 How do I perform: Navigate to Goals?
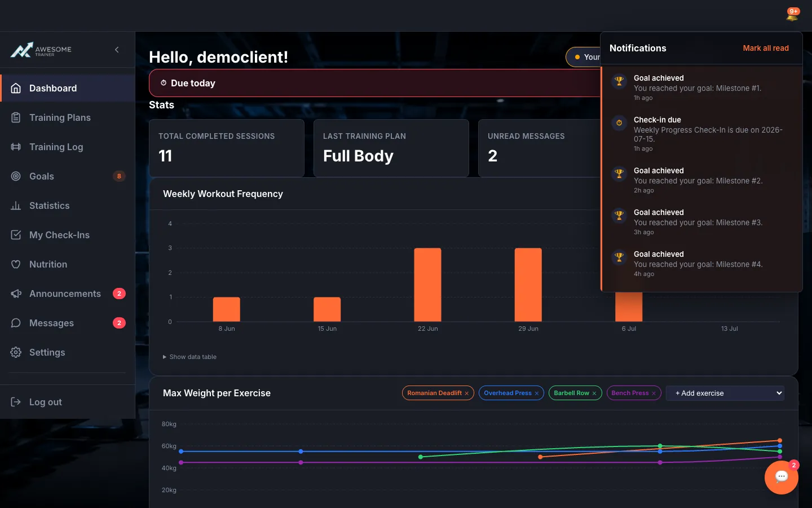[68, 176]
